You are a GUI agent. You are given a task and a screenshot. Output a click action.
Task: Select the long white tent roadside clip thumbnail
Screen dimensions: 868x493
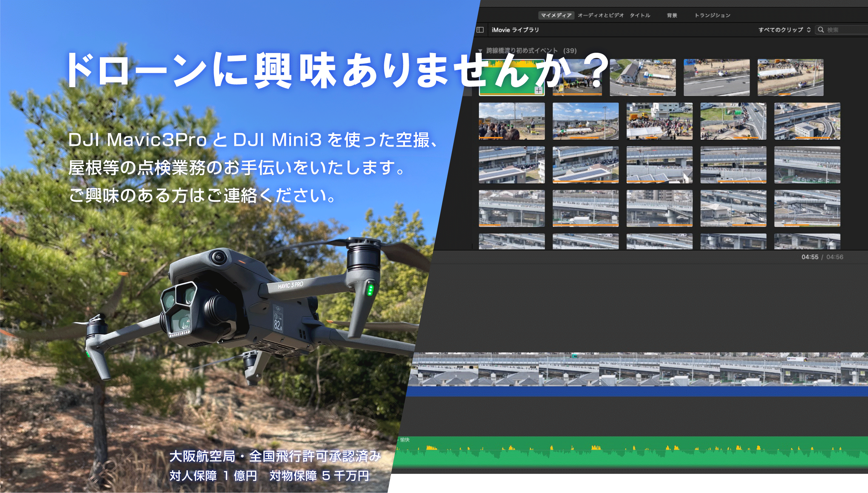click(790, 78)
